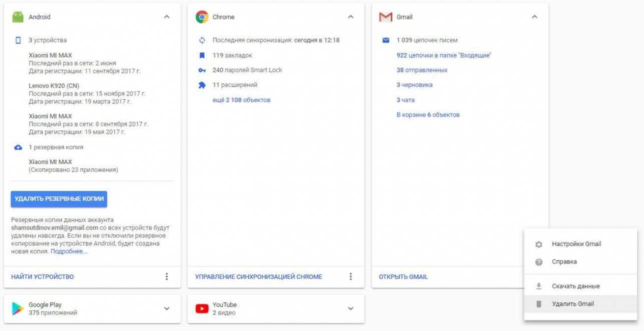Screen dimensions: 644x331
Task: Open the Chrome card three-dot menu
Action: [x=350, y=276]
